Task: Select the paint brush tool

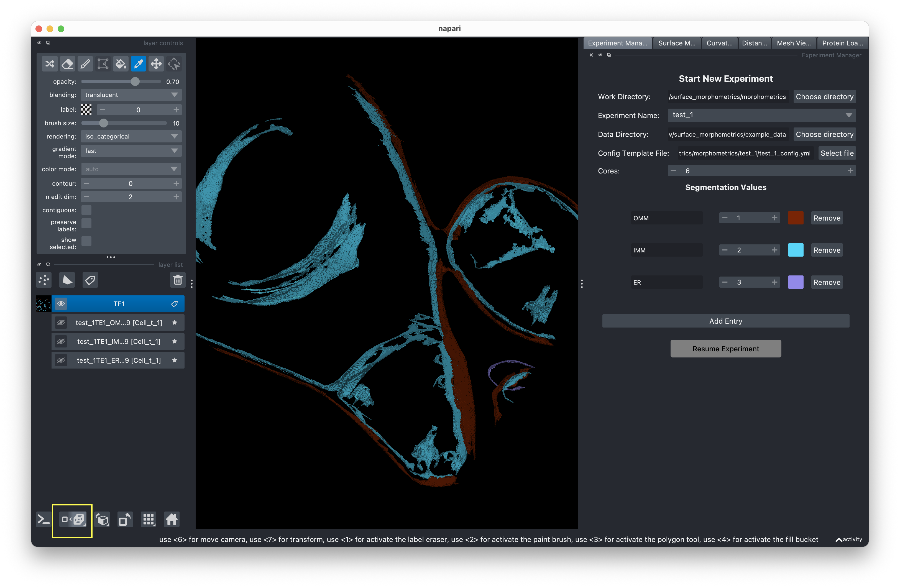Action: click(x=85, y=64)
